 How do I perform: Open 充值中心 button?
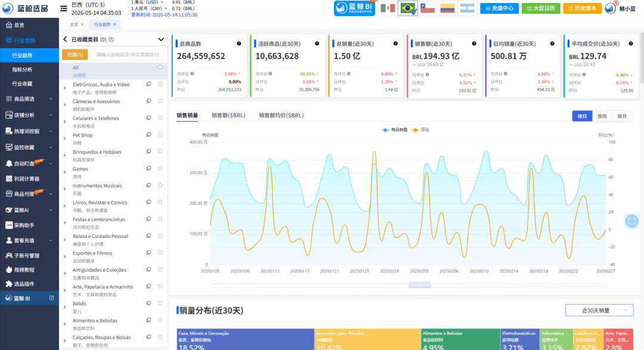coord(500,8)
